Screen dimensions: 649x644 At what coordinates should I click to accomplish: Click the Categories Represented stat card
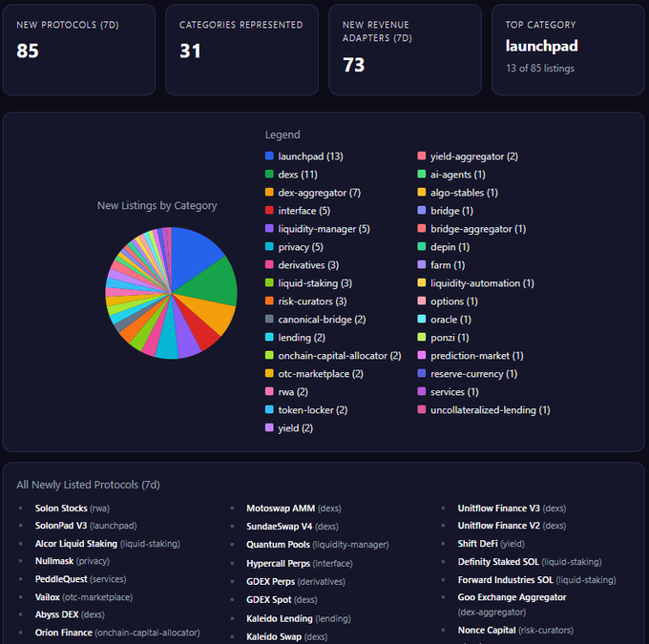[x=242, y=50]
